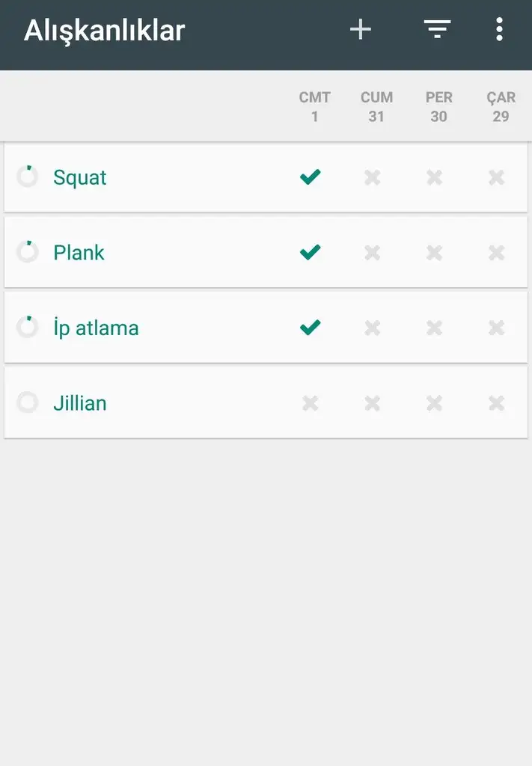532x766 pixels.
Task: Uncheck Squat for CMT 1
Action: click(311, 177)
